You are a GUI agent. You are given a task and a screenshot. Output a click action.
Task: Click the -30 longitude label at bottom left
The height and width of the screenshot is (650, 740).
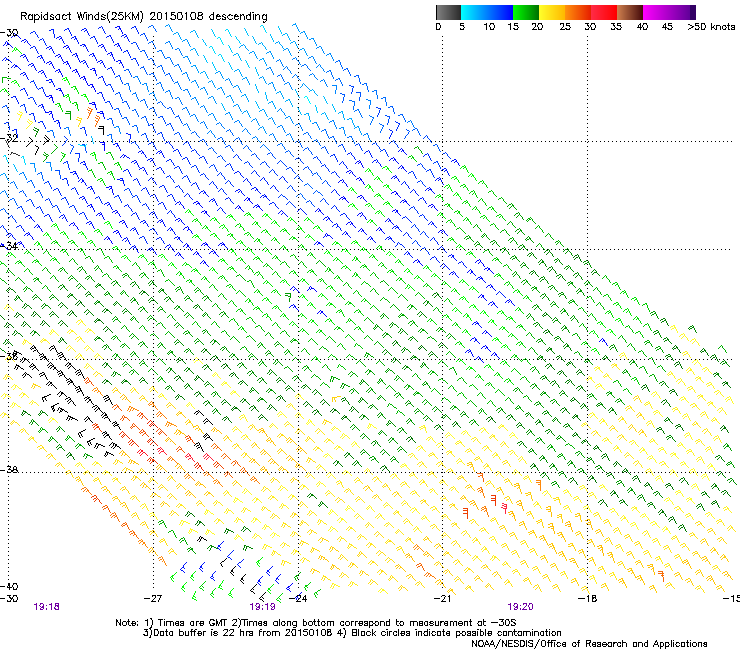point(9,599)
